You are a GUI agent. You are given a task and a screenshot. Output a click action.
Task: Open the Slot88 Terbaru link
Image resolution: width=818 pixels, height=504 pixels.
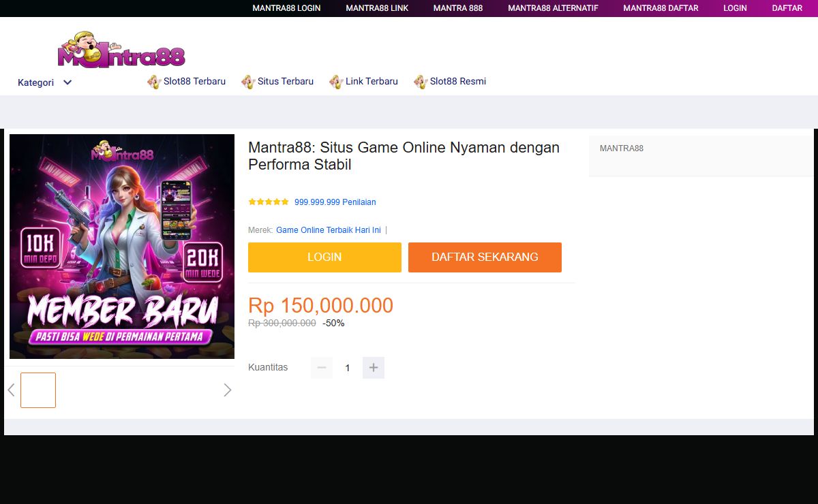[x=194, y=81]
